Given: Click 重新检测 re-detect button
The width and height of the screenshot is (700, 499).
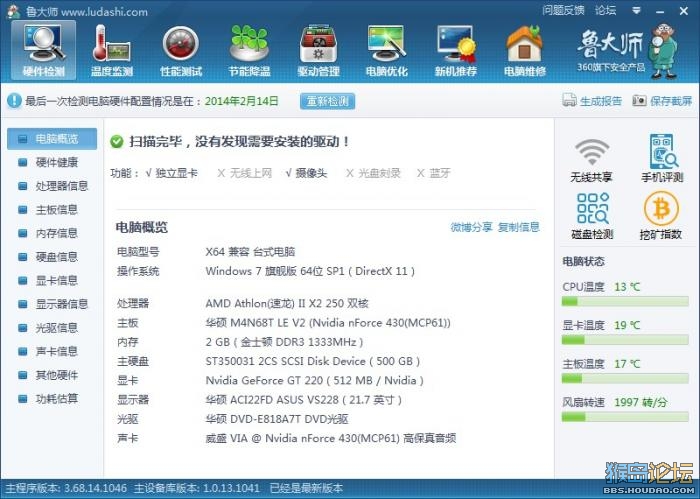Looking at the screenshot, I should click(x=327, y=101).
